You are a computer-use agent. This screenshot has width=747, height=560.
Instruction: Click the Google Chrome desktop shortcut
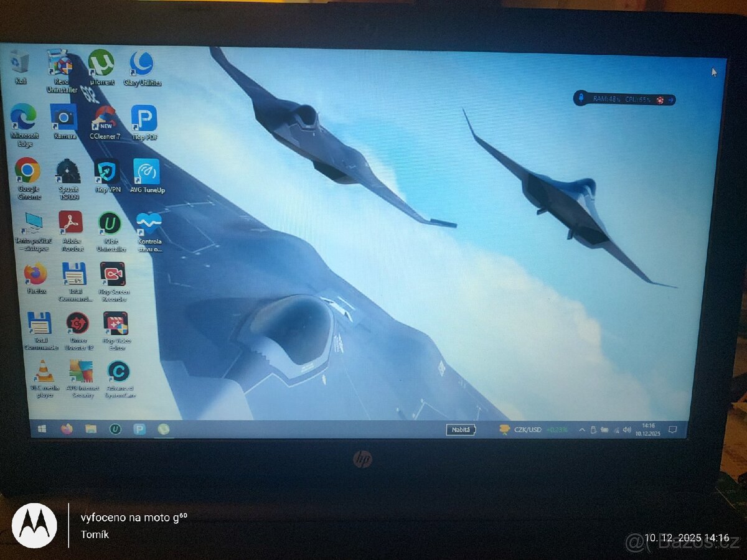tap(27, 170)
